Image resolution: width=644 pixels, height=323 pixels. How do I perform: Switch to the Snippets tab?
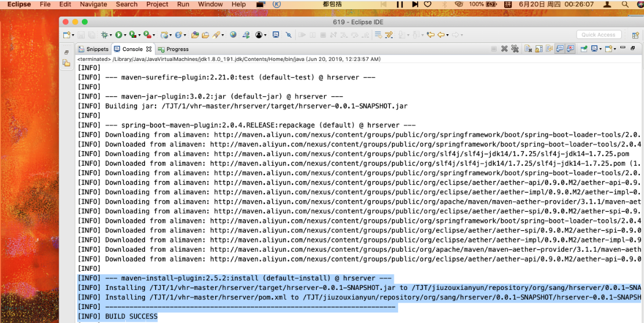(x=93, y=49)
